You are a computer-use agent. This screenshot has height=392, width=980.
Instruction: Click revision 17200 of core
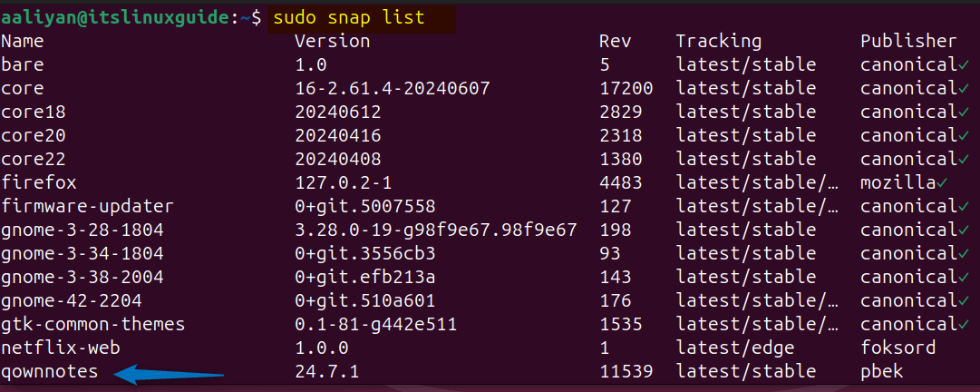(x=626, y=88)
